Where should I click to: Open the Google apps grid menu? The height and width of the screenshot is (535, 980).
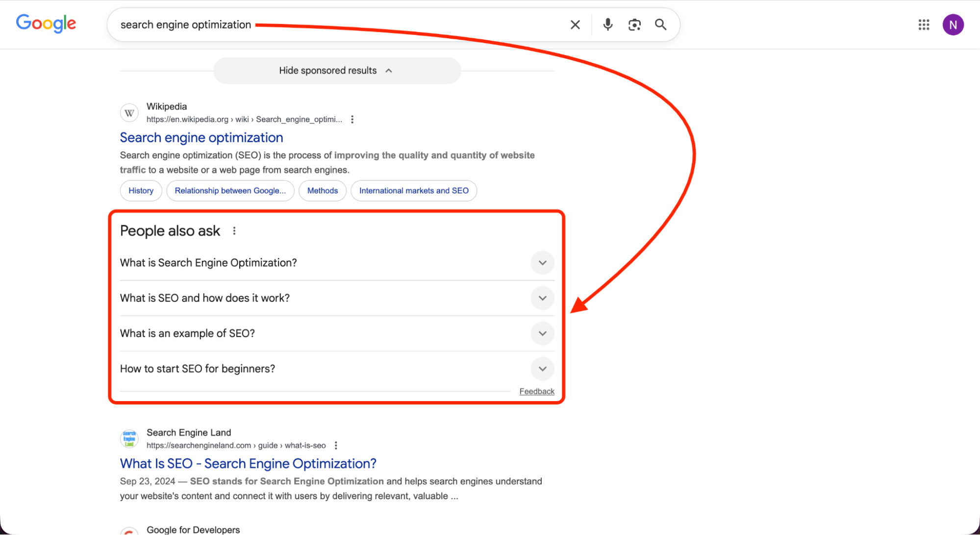tap(924, 25)
